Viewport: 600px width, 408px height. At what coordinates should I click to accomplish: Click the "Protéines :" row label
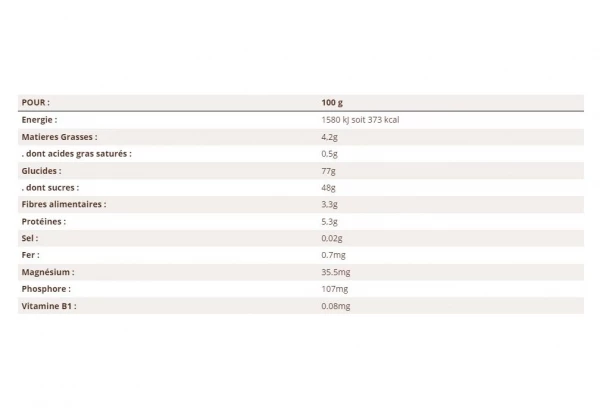click(44, 221)
